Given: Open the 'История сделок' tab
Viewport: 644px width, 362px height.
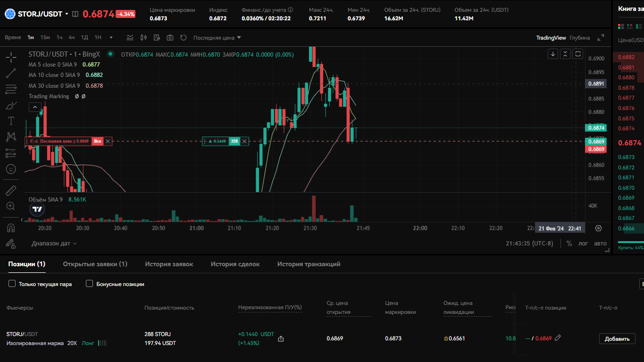Looking at the screenshot, I should tap(235, 264).
